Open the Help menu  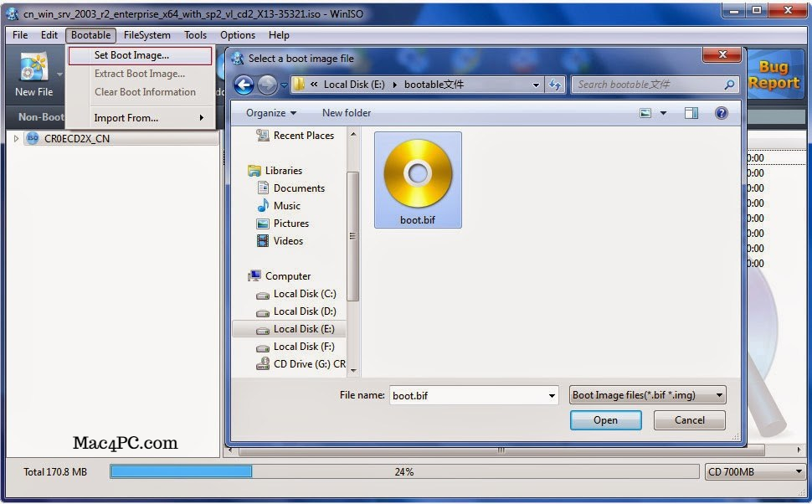coord(279,34)
